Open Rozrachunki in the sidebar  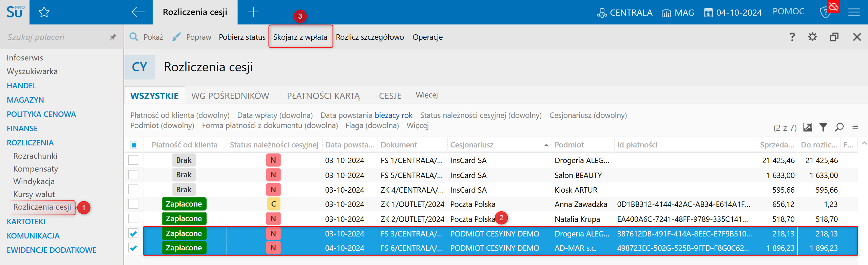tap(35, 156)
